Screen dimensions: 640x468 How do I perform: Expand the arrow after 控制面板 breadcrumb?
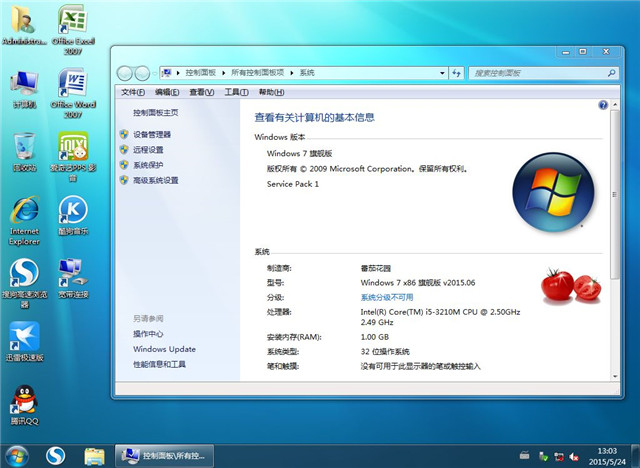(224, 73)
